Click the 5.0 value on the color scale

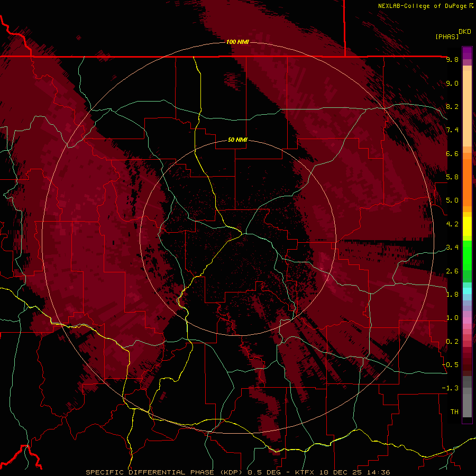452,200
